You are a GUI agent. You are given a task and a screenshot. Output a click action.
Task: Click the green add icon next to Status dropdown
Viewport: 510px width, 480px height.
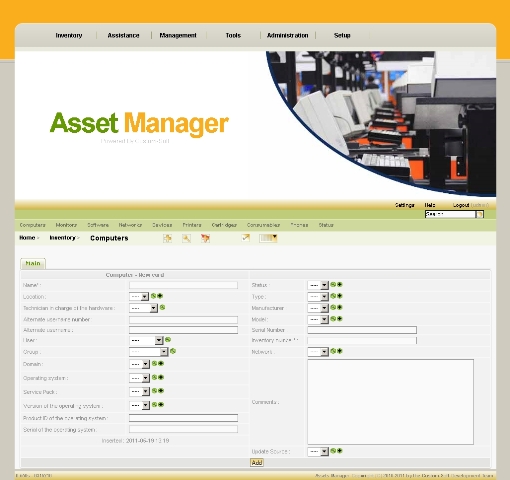click(x=340, y=284)
